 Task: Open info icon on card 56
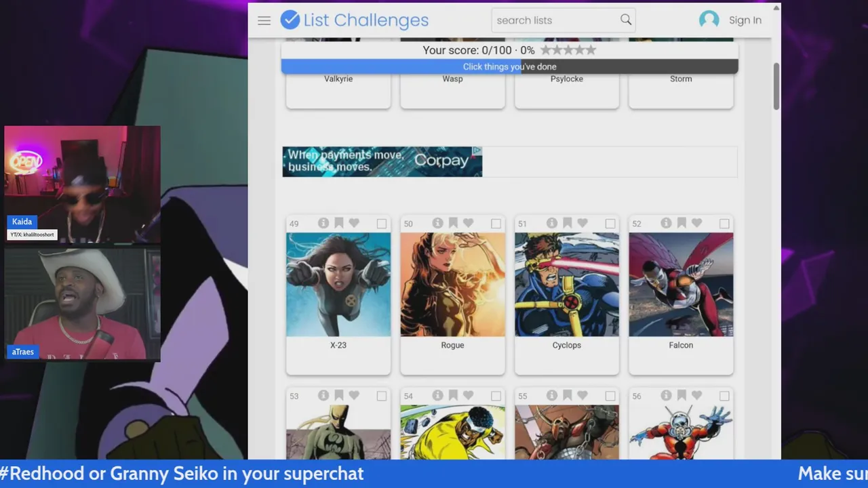667,395
